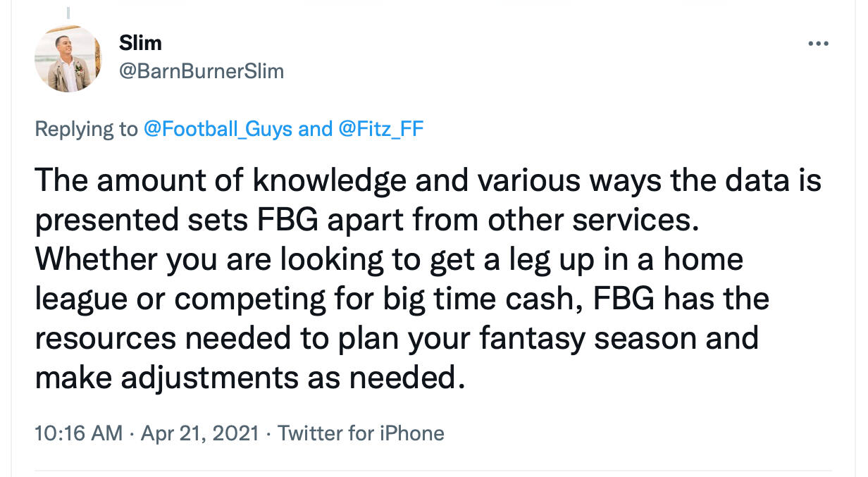Click the word 'and' between the mentions
The image size is (868, 477).
(x=315, y=129)
